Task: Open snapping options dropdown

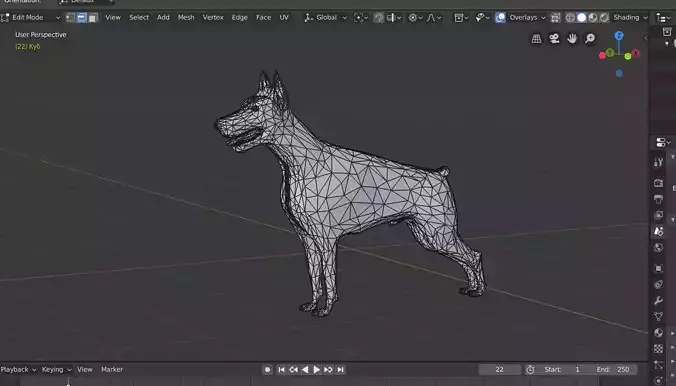Action: [394, 18]
